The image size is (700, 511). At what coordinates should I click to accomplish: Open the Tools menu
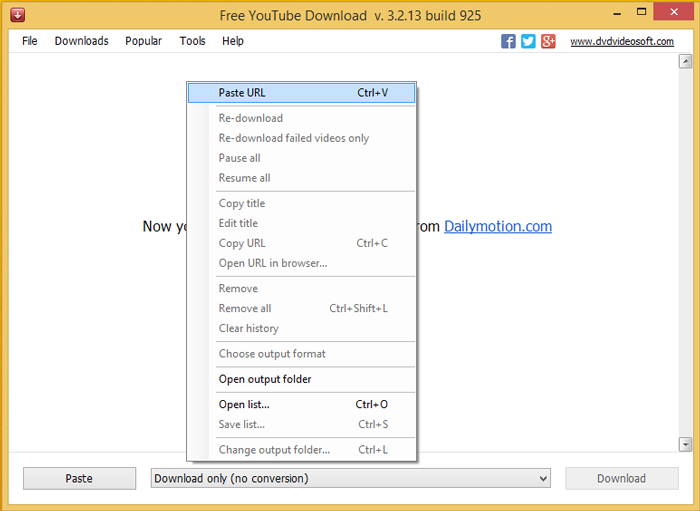click(x=192, y=41)
